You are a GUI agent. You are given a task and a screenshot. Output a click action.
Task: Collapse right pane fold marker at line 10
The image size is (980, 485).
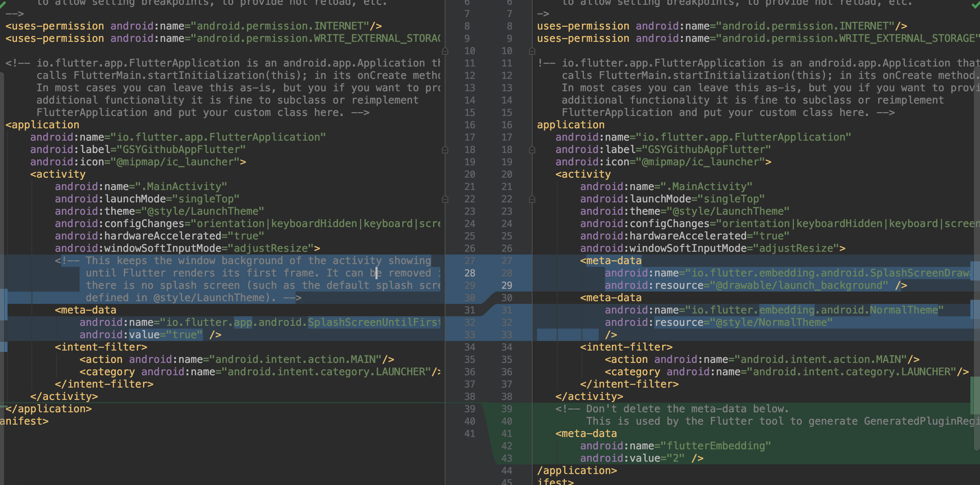pyautogui.click(x=532, y=51)
